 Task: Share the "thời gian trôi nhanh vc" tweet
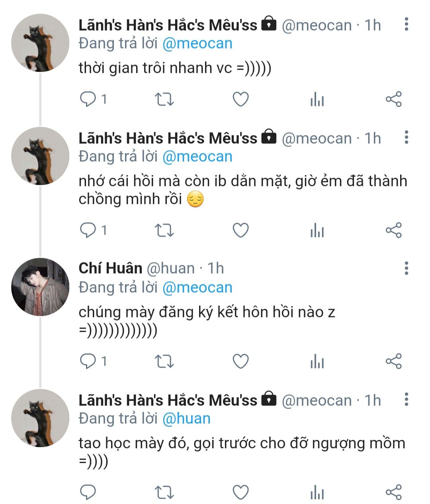394,99
